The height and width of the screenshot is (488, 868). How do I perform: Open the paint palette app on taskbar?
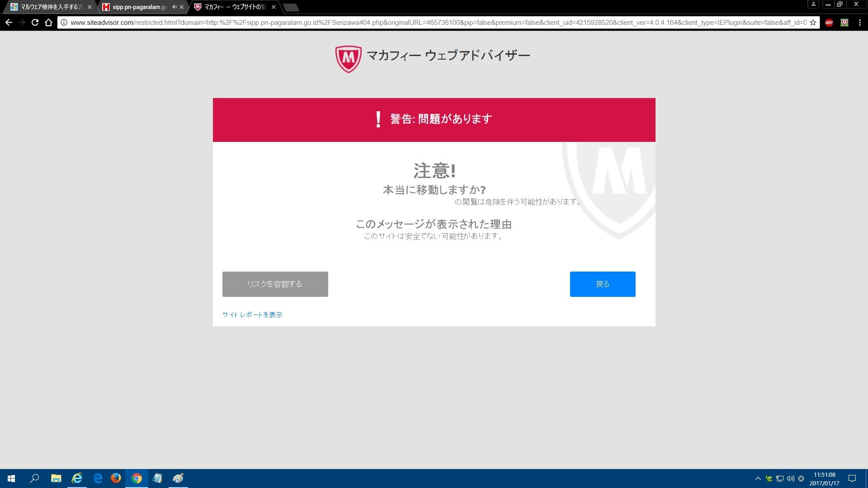178,478
